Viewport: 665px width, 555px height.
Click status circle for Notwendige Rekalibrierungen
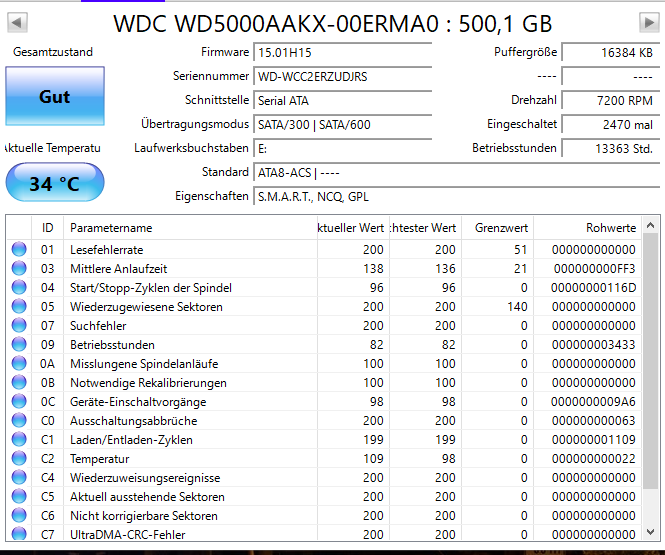19,382
